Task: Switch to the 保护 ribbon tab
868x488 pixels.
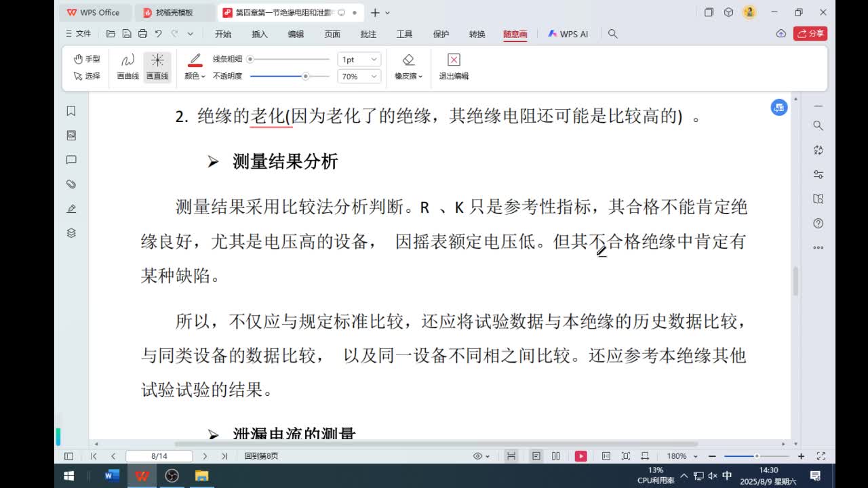Action: (x=441, y=34)
